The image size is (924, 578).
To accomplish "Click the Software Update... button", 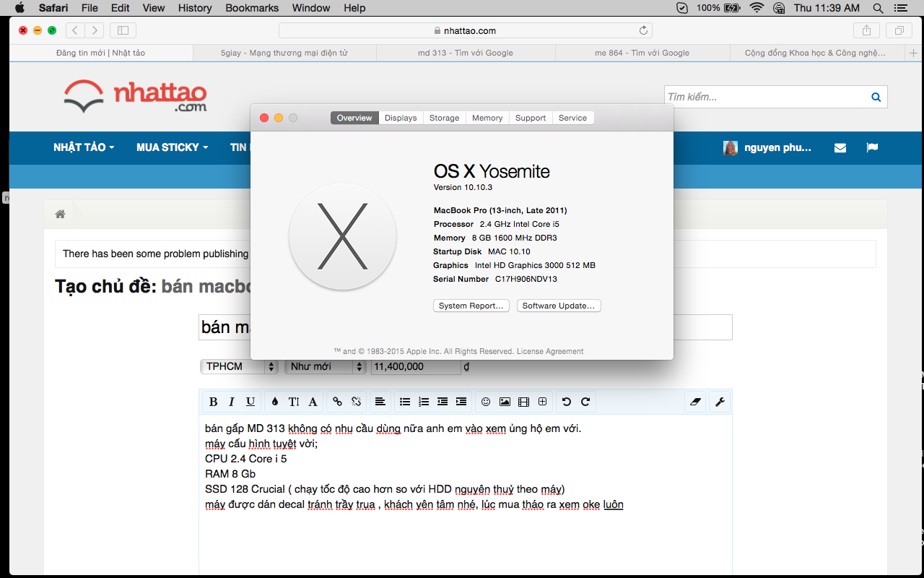I will 559,306.
